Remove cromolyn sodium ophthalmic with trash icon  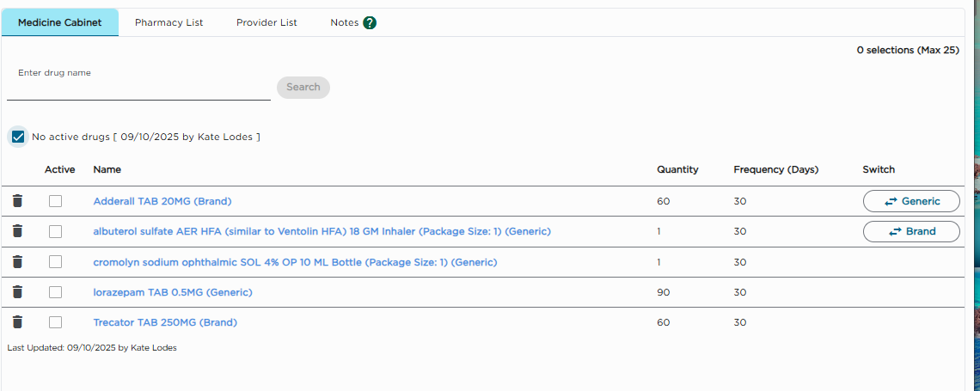(x=17, y=262)
